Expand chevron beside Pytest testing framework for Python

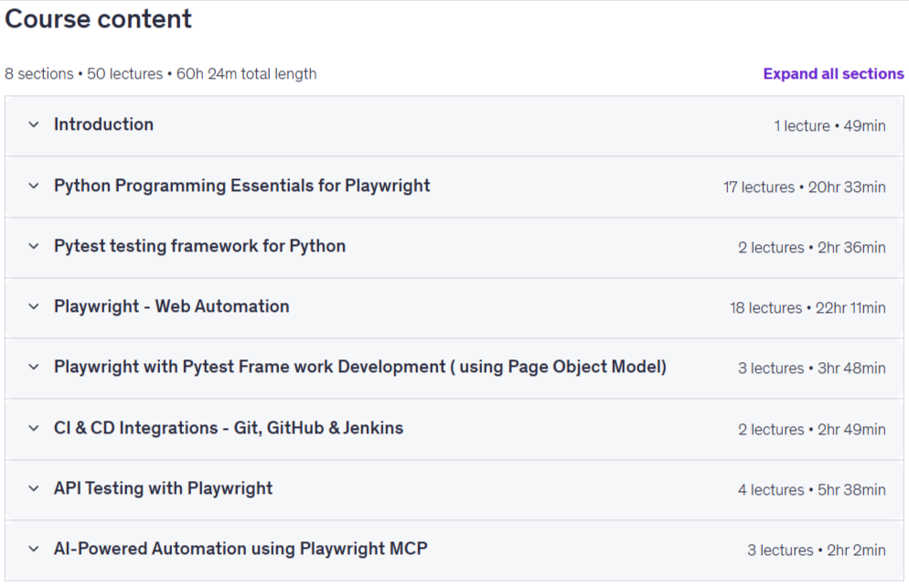(x=34, y=247)
